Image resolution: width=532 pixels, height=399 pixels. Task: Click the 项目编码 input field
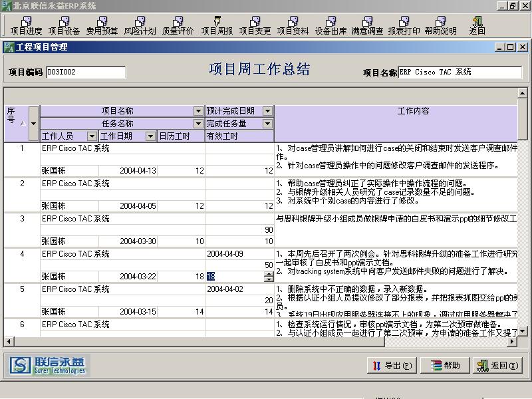point(86,72)
